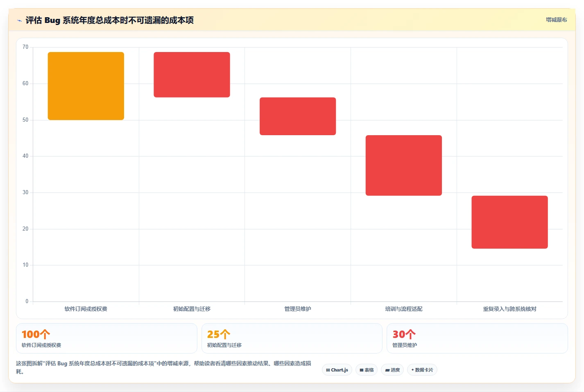This screenshot has height=392, width=584.
Task: Click the x-axis label 管理员维护
Action: pyautogui.click(x=298, y=309)
